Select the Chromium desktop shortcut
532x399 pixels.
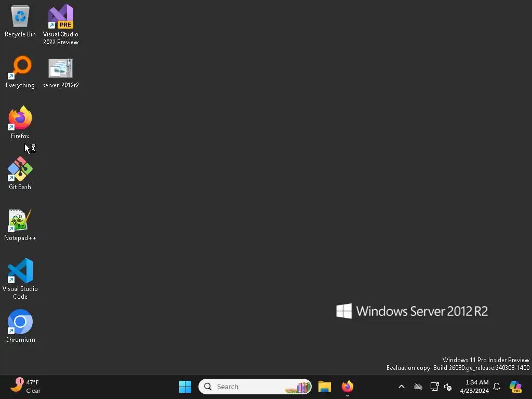20,326
